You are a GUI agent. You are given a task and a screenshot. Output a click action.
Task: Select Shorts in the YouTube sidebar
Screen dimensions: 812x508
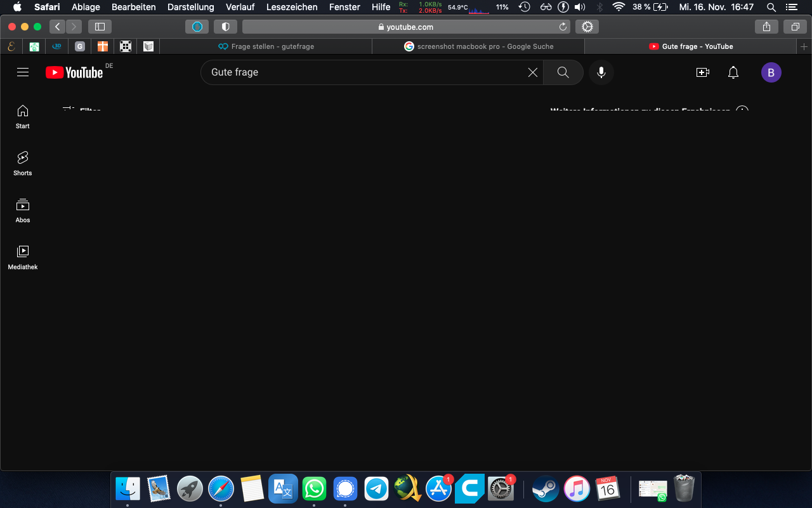(22, 163)
